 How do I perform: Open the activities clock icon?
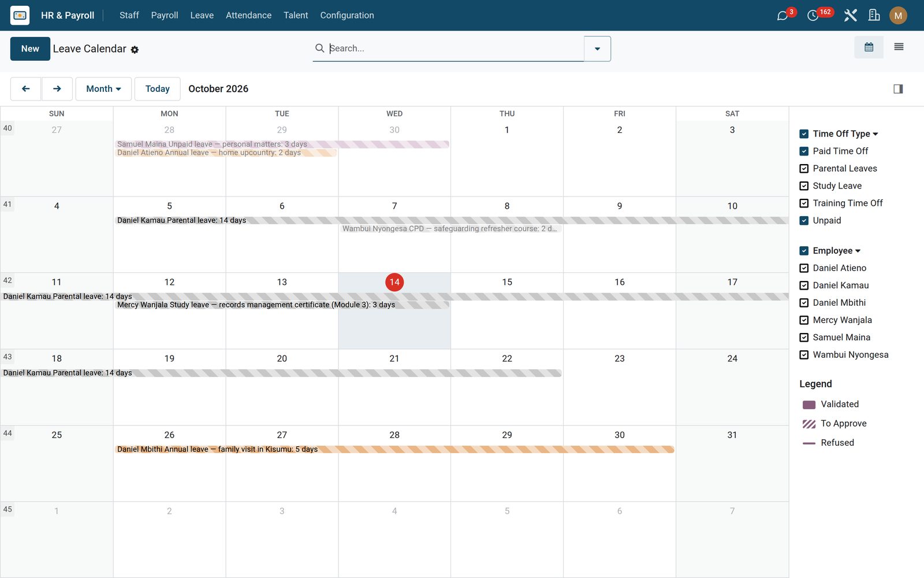(813, 16)
